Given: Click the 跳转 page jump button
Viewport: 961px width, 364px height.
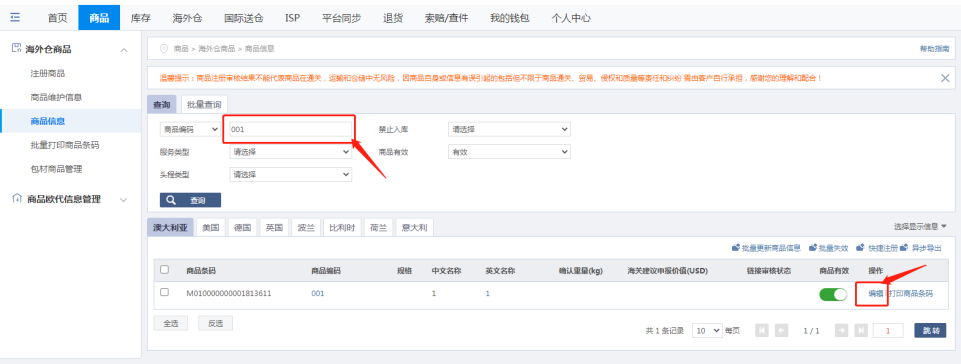Looking at the screenshot, I should tap(930, 330).
